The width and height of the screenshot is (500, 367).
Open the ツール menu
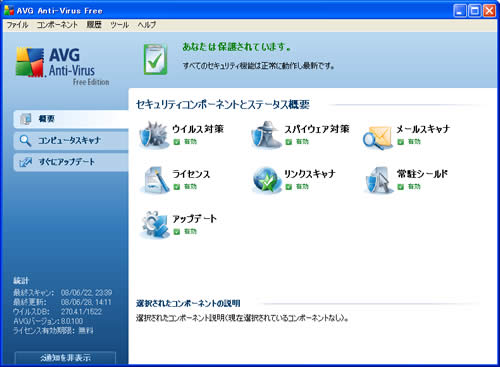pyautogui.click(x=119, y=25)
